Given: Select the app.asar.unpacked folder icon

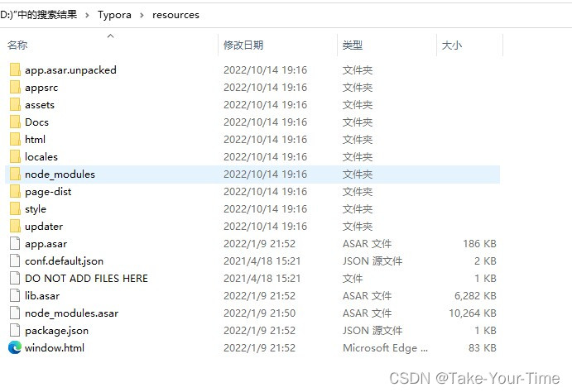Looking at the screenshot, I should coord(15,69).
